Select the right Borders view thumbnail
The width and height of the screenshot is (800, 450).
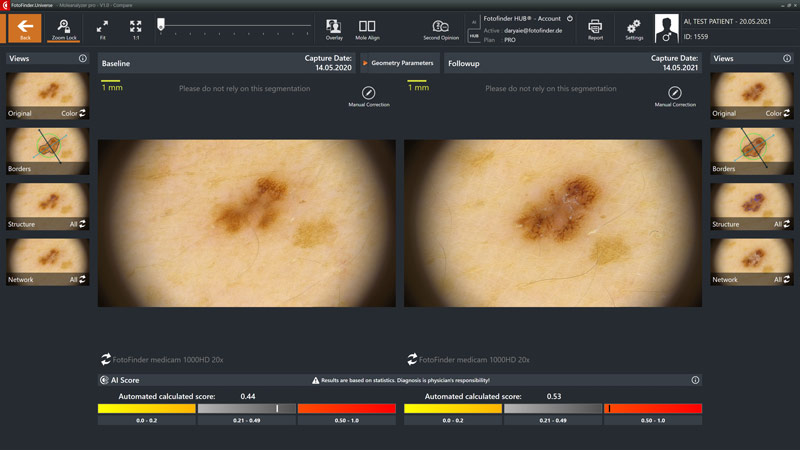click(752, 151)
